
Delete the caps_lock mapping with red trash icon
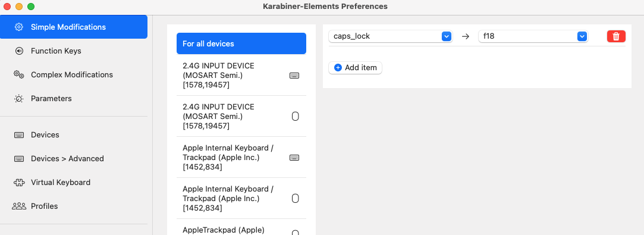(x=616, y=36)
